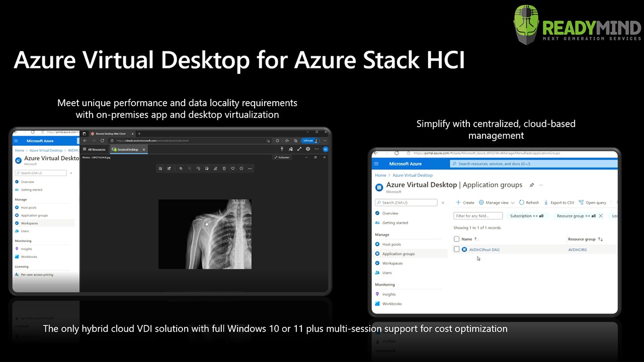644x362 pixels.
Task: Open Workspaces in Application groups window sidebar
Action: pos(389,263)
